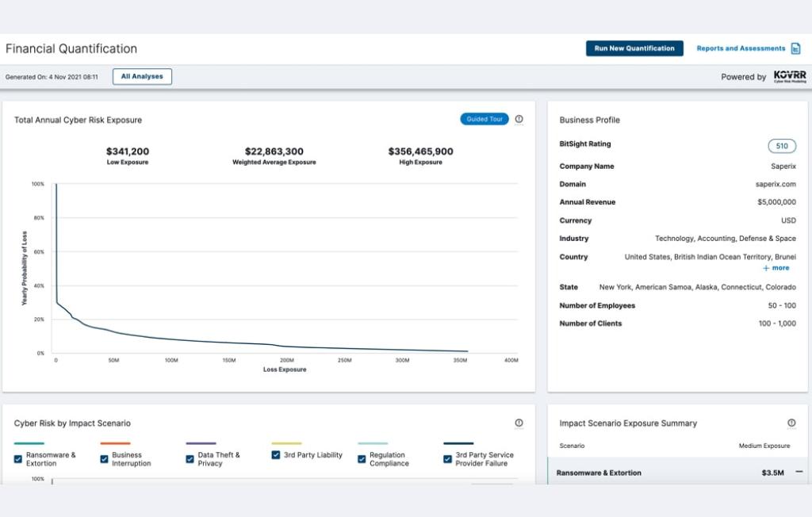Start the Guided Tour
Image resolution: width=812 pixels, height=517 pixels.
(x=484, y=119)
